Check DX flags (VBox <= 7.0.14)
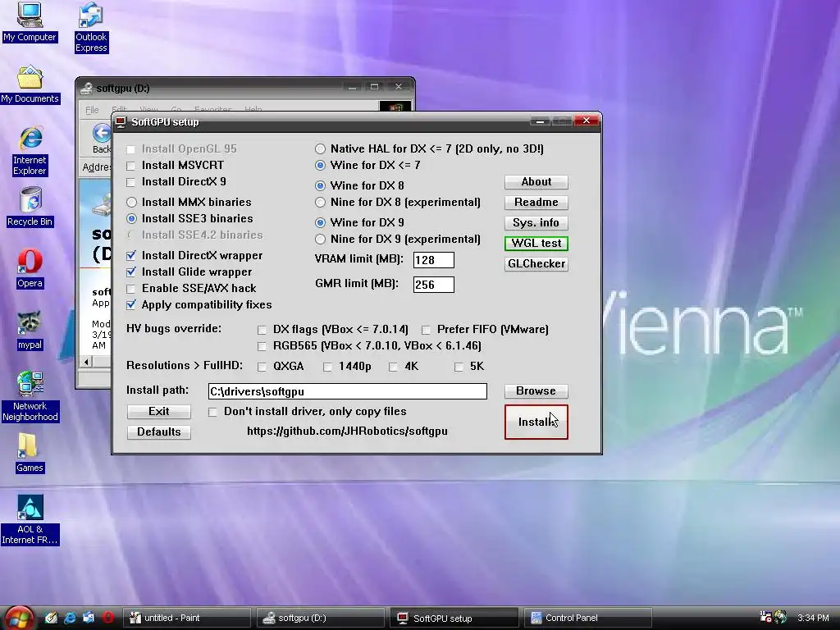This screenshot has height=630, width=840. (262, 330)
